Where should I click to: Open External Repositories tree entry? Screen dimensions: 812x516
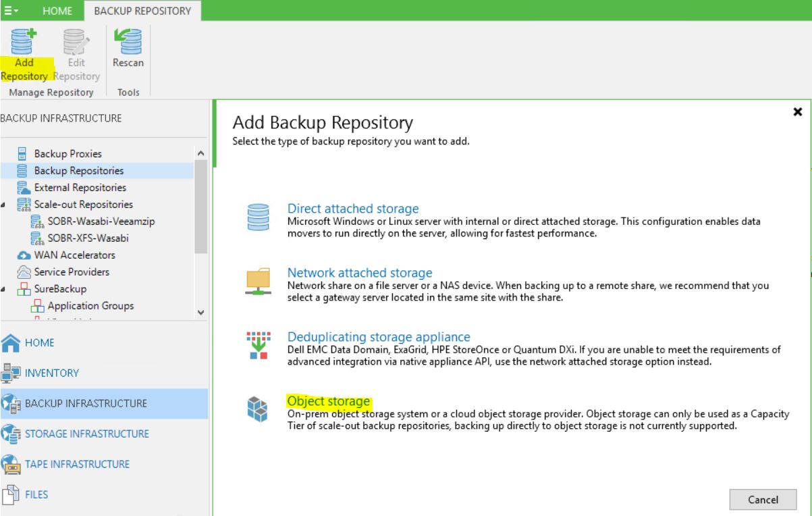80,187
